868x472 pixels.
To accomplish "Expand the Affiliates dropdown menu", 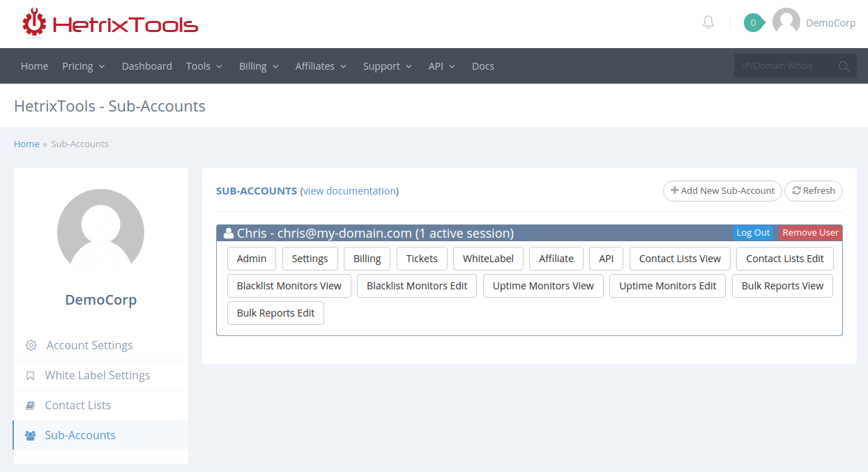I will click(x=321, y=66).
